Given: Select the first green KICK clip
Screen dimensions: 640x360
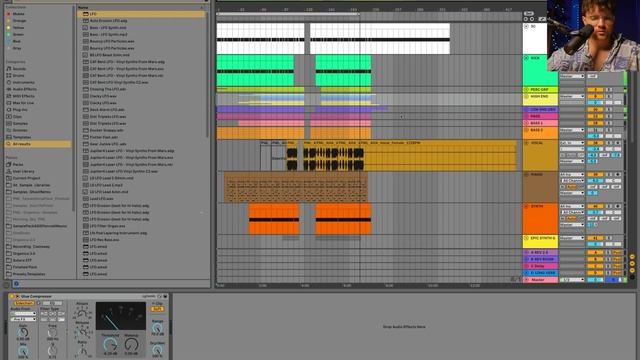Looking at the screenshot, I should click(255, 71).
